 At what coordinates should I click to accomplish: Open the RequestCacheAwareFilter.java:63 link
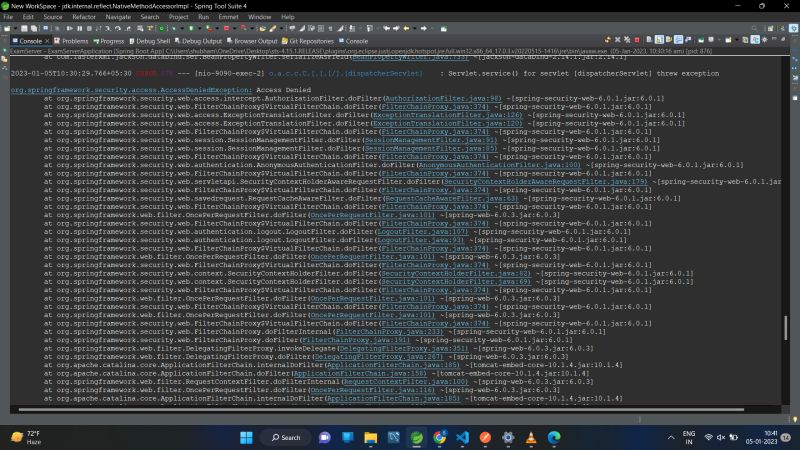pos(451,198)
